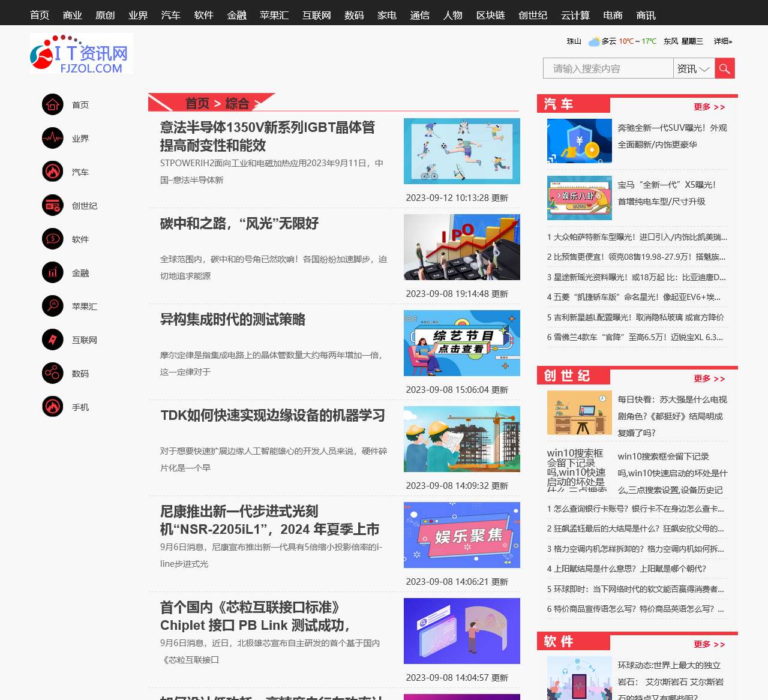This screenshot has height=700, width=768.
Task: Click the 苹果汇 sidebar icon
Action: point(53,306)
